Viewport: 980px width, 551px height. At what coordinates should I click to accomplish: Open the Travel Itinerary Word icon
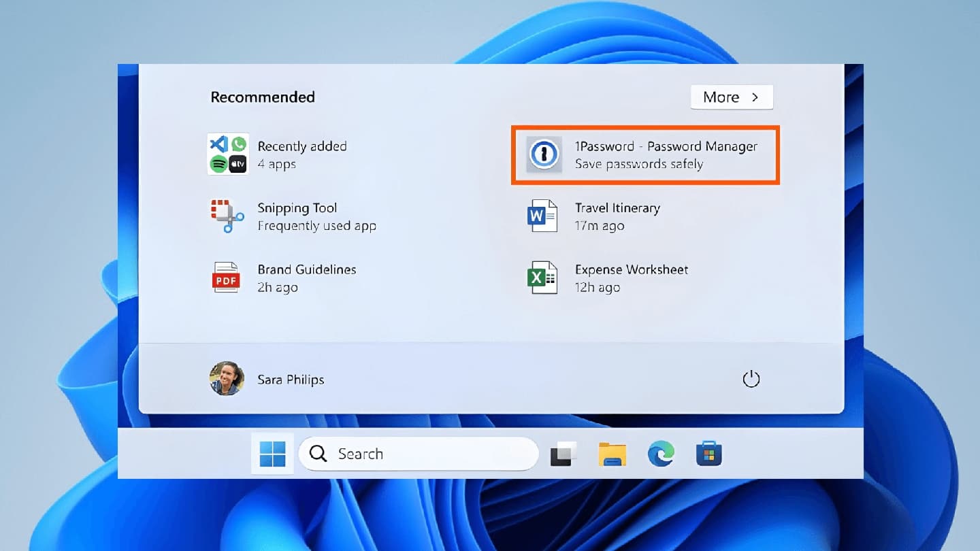tap(542, 216)
